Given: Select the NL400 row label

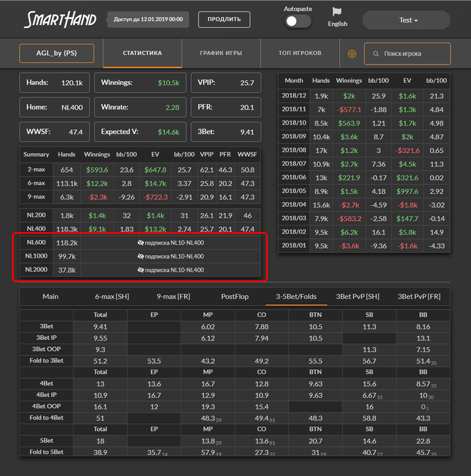Looking at the screenshot, I should coord(36,229).
